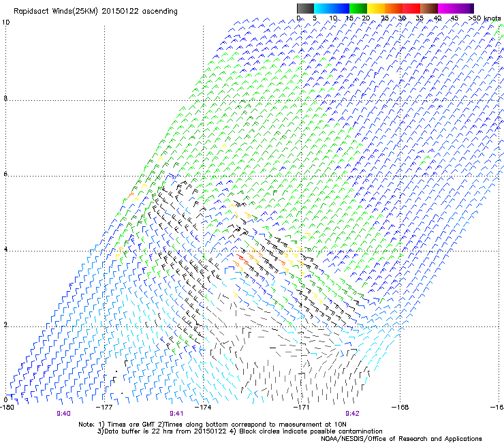Click the '4' latitude axis label
The image size is (504, 443).
5,249
